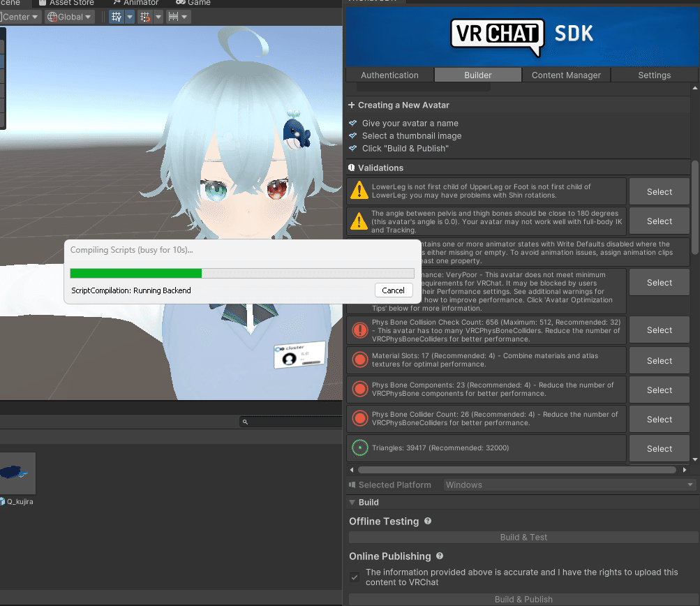Switch to the Animator tab
This screenshot has height=606, width=700.
pyautogui.click(x=136, y=3)
